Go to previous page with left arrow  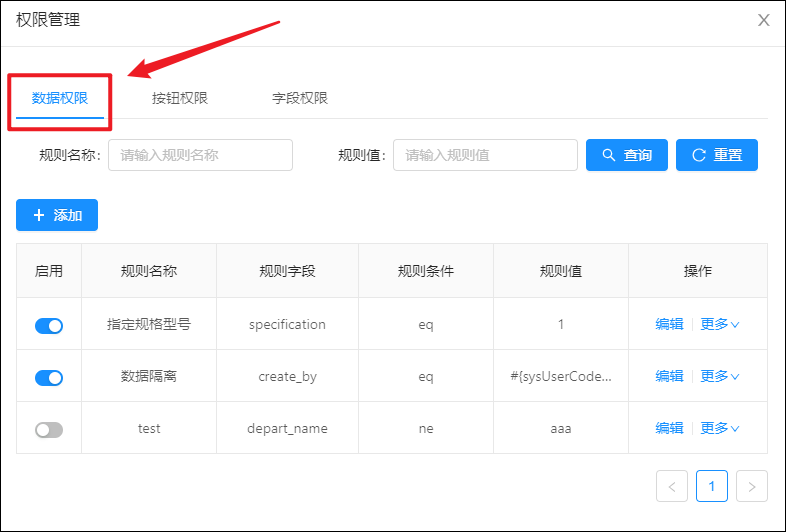click(x=672, y=486)
